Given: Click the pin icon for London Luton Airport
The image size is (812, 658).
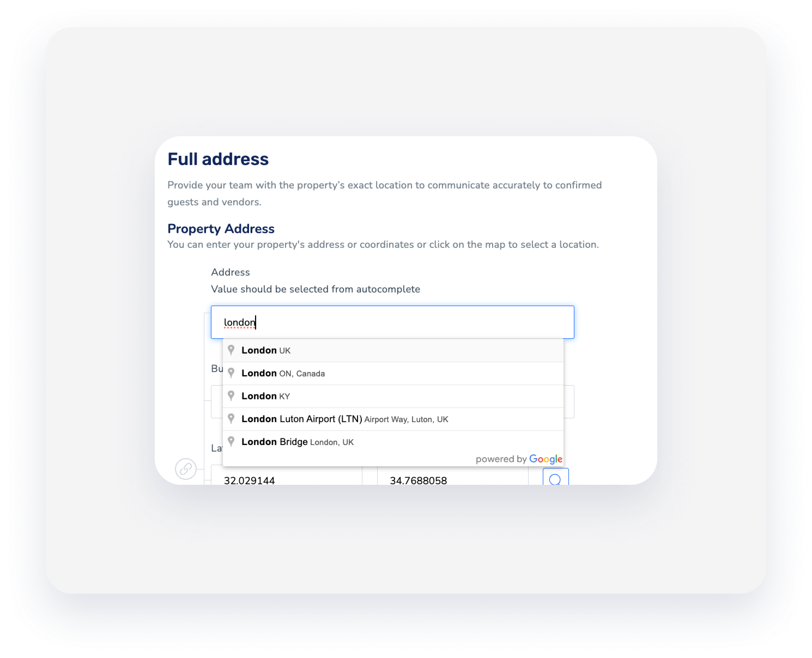Looking at the screenshot, I should coord(232,418).
